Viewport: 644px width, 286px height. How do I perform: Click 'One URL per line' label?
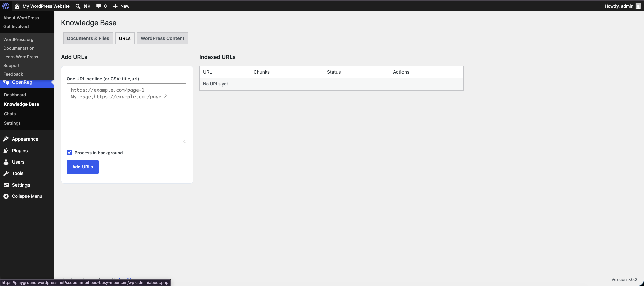[103, 79]
